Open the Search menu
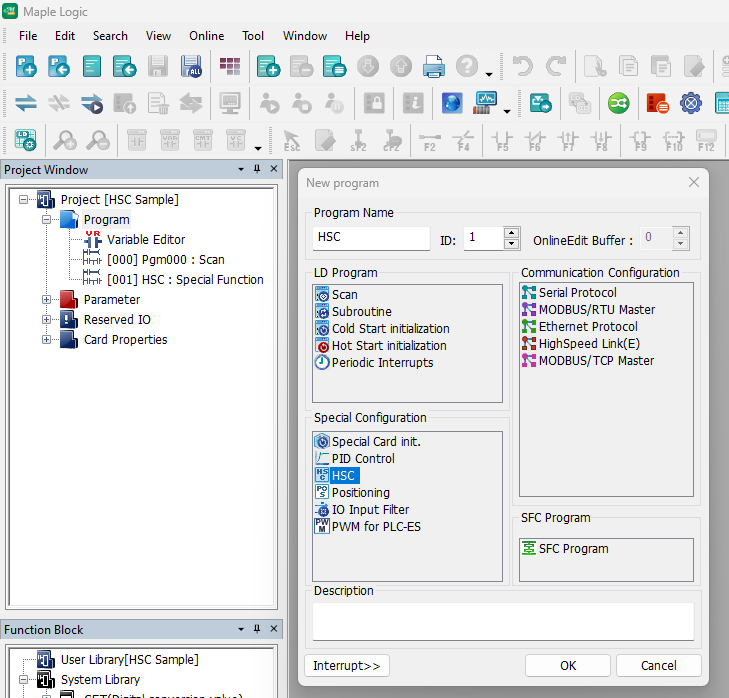Image resolution: width=729 pixels, height=698 pixels. tap(110, 36)
